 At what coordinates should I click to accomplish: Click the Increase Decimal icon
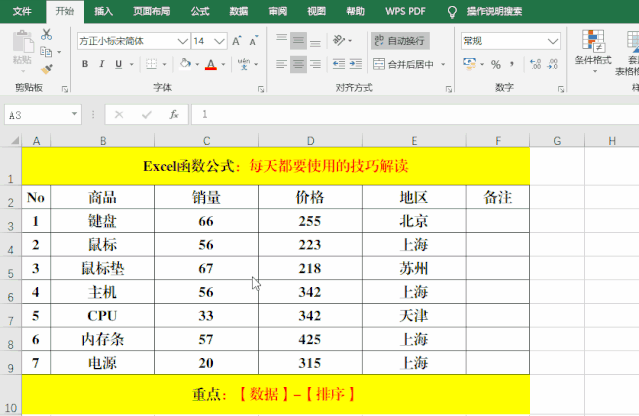click(x=535, y=65)
